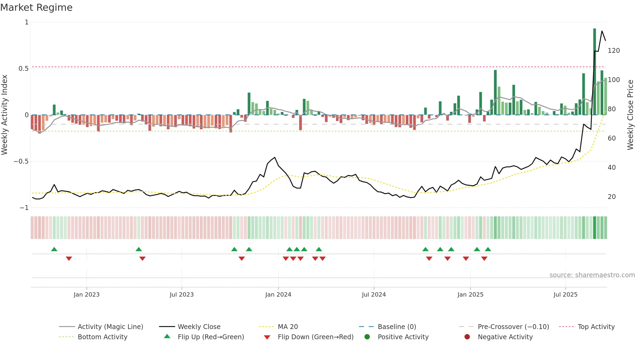644x362 pixels.
Task: Toggle the Activity (Magic Line) legend entry
Action: click(101, 327)
